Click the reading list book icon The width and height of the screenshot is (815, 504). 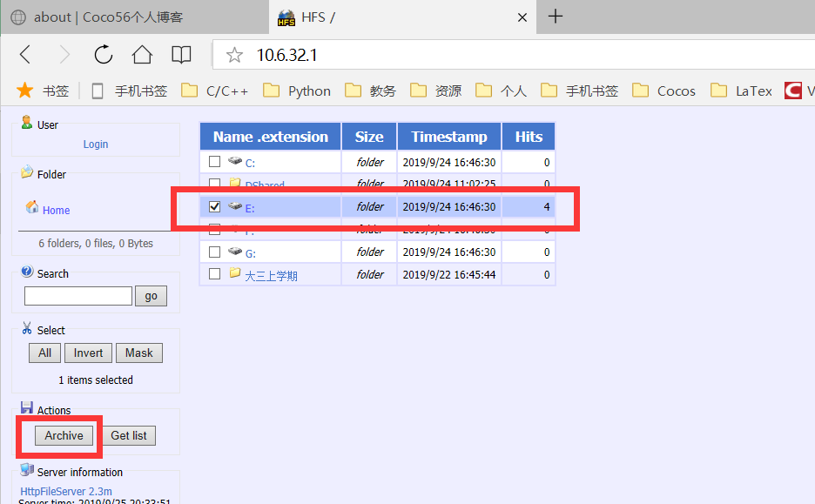(181, 53)
